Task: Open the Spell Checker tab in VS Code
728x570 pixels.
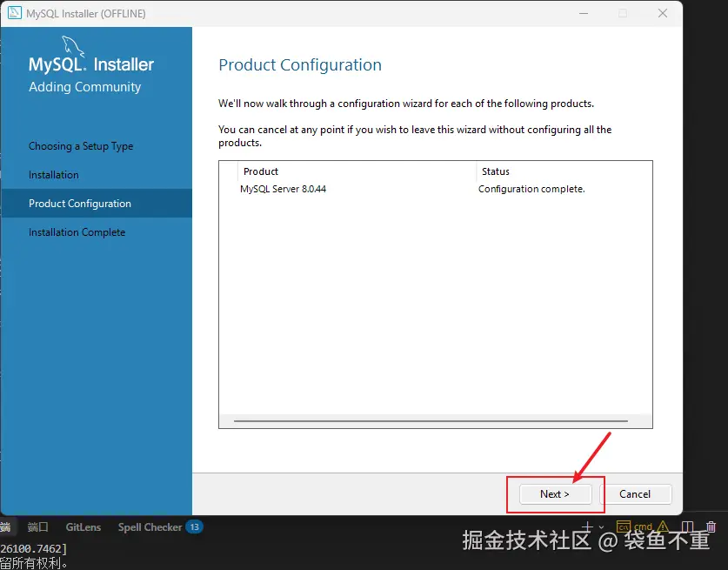Action: point(150,527)
